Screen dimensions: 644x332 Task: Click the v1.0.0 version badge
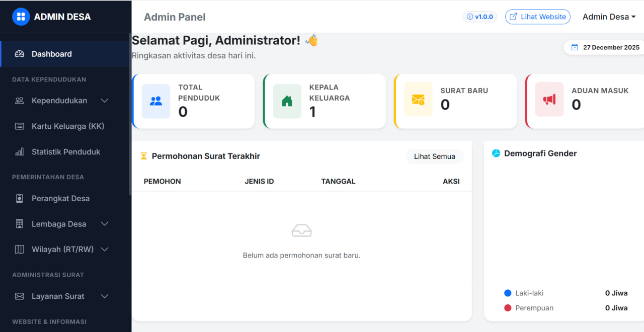pyautogui.click(x=479, y=16)
